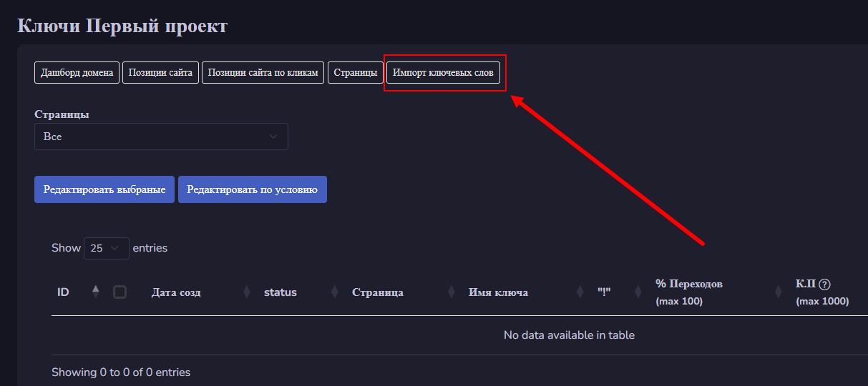
Task: Expand the Страницы dropdown showing Все
Action: pyautogui.click(x=161, y=137)
